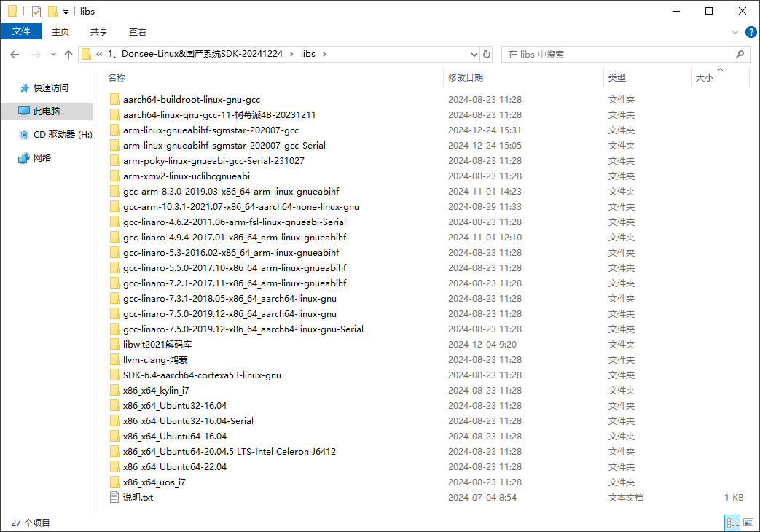760x532 pixels.
Task: Click the libs breadcrumb segment
Action: coord(307,54)
